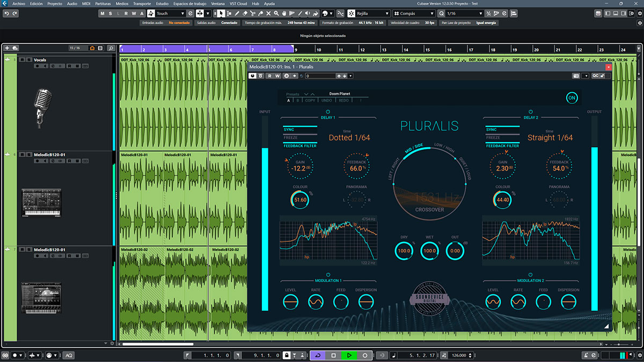The height and width of the screenshot is (362, 644).
Task: Click the REDO button in Pluralis
Action: 344,100
